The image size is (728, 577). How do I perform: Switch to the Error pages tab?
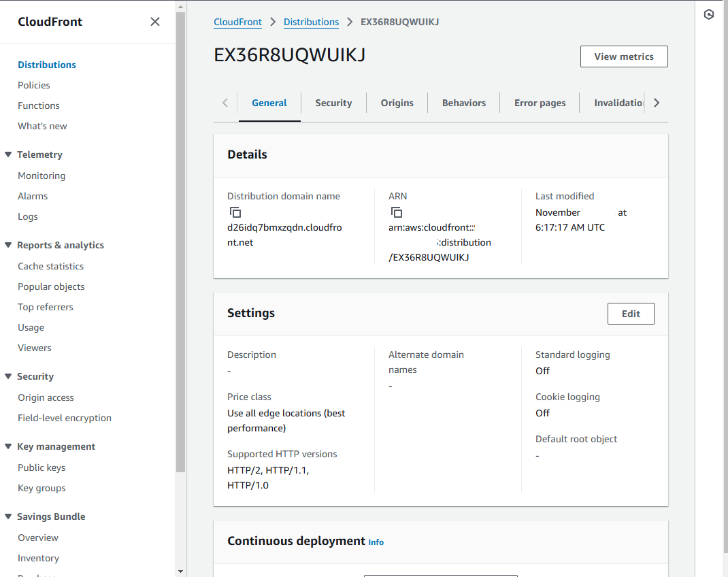click(x=540, y=103)
